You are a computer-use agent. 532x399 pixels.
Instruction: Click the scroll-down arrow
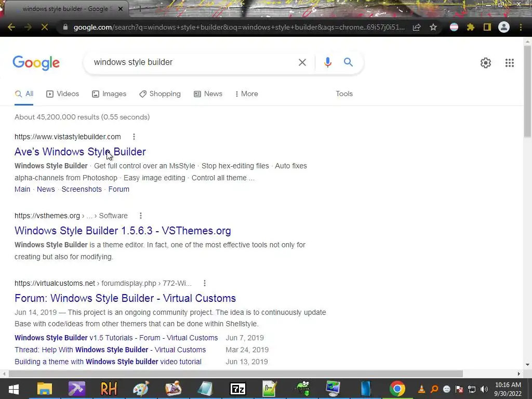pos(527,365)
